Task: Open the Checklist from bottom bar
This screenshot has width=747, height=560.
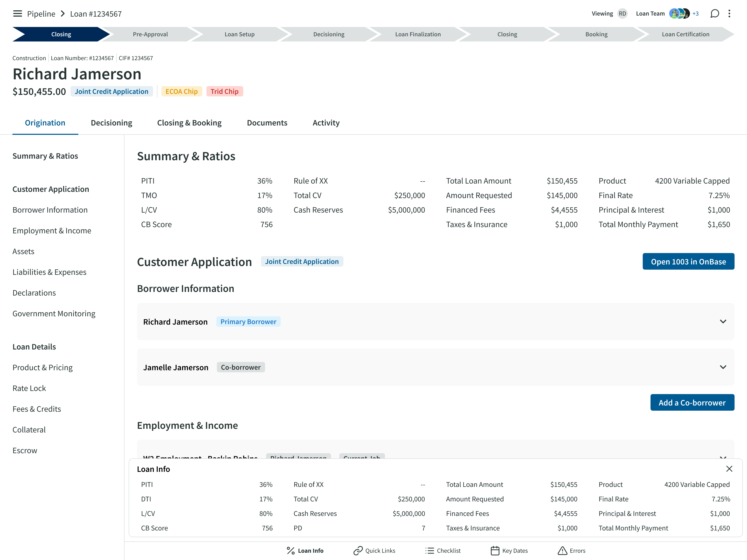Action: pos(443,551)
